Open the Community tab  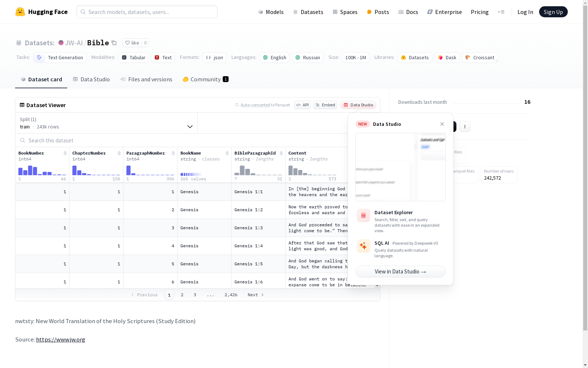(205, 79)
